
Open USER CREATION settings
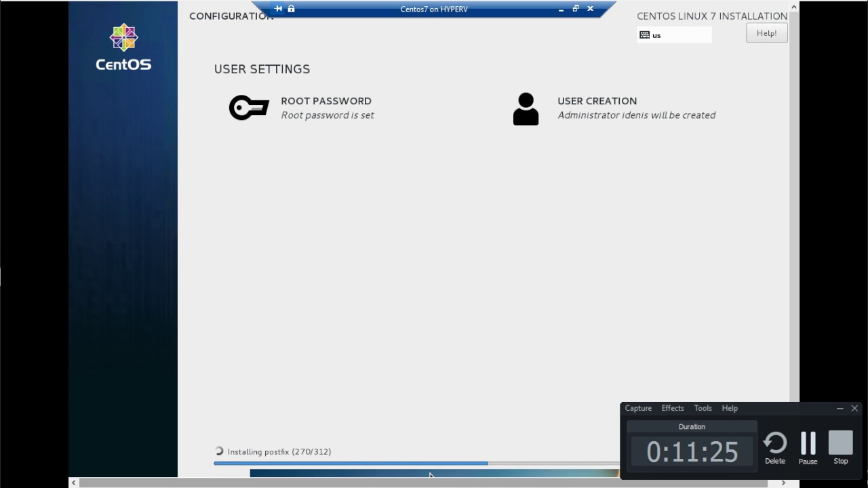tap(597, 101)
